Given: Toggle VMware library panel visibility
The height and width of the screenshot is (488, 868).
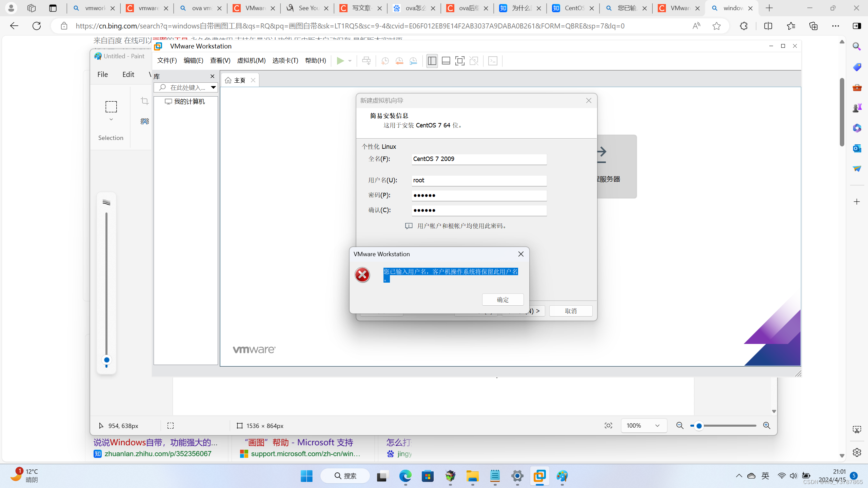Looking at the screenshot, I should coord(432,61).
